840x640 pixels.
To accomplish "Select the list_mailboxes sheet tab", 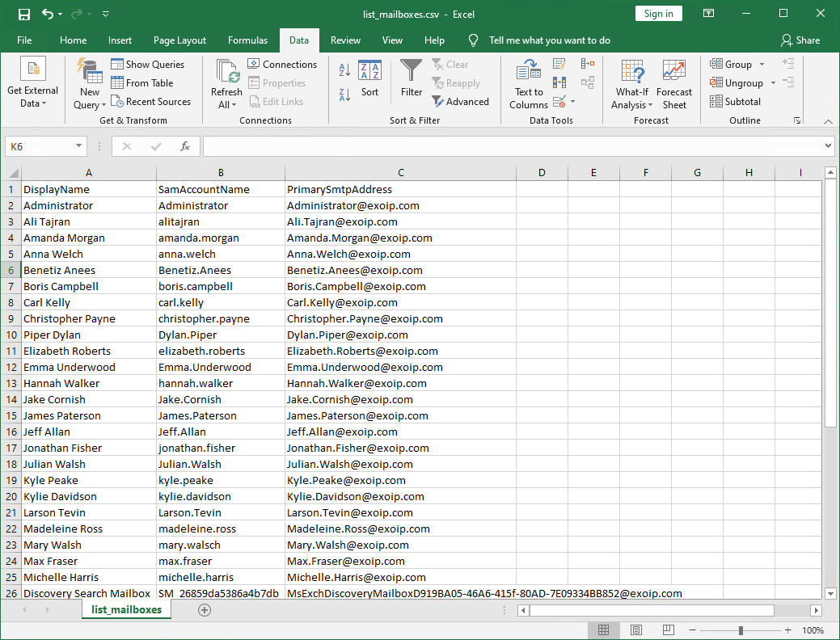I will coord(126,609).
